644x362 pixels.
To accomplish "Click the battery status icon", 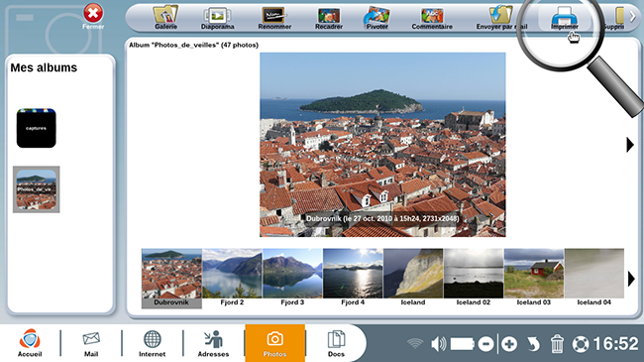I will point(462,343).
